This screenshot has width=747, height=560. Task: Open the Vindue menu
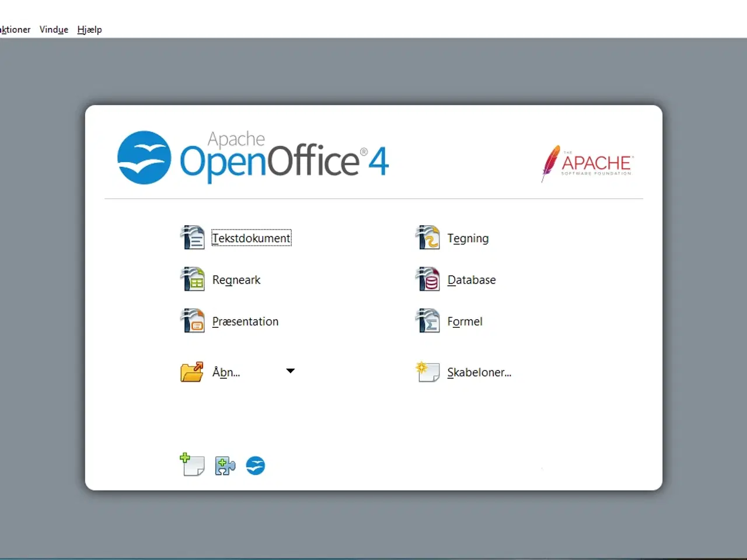pyautogui.click(x=54, y=30)
